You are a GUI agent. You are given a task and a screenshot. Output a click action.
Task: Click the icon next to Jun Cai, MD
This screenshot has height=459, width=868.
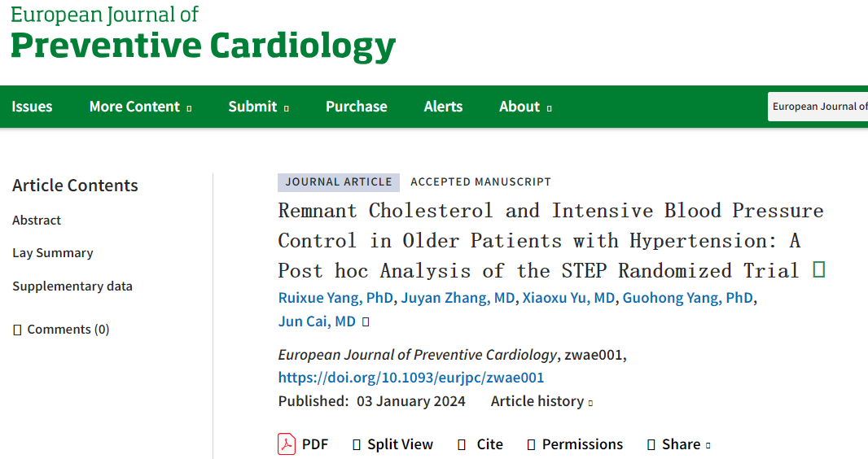click(x=366, y=321)
